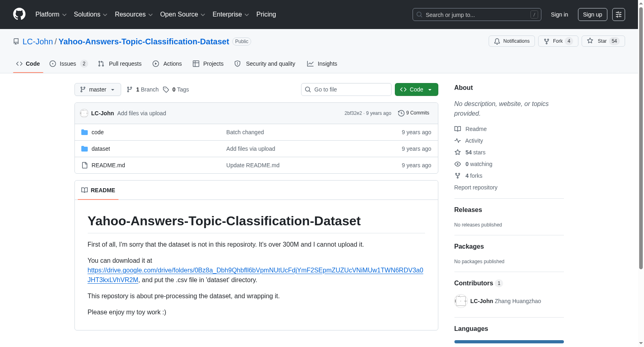
Task: Star this repository
Action: (603, 41)
